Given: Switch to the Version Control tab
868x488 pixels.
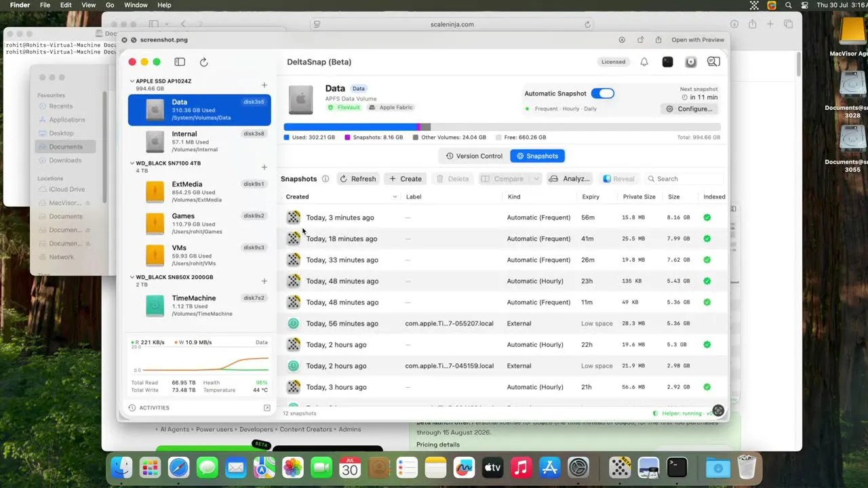Looking at the screenshot, I should tap(474, 156).
